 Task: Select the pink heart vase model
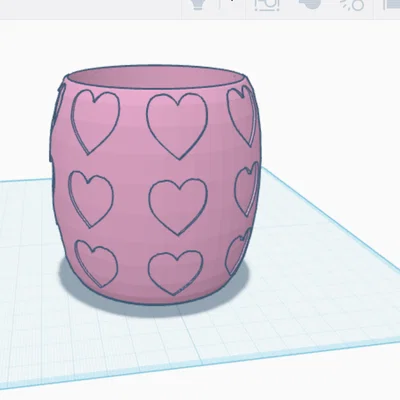(156, 184)
